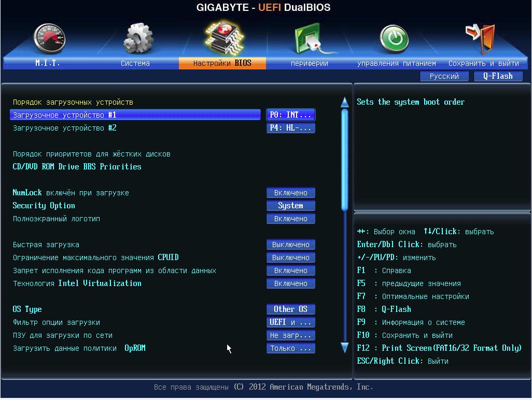Click F7 Оптимальные настройки entry

coord(413,296)
